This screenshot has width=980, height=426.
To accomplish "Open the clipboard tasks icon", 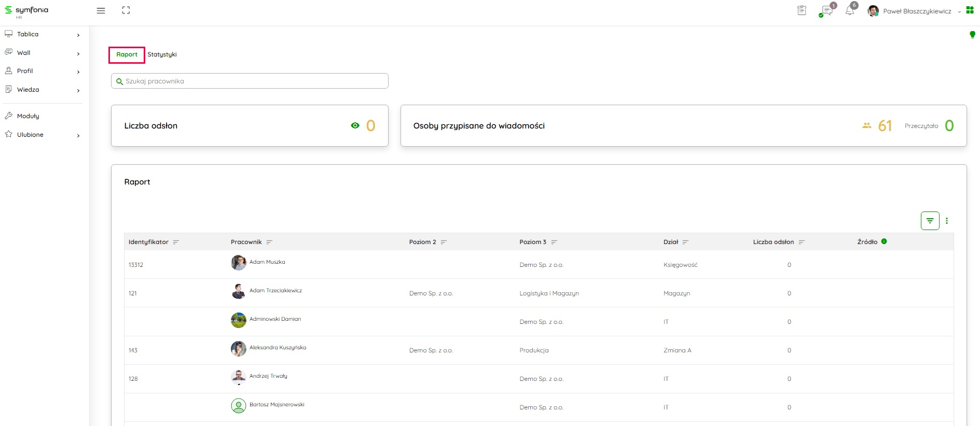I will pos(802,10).
